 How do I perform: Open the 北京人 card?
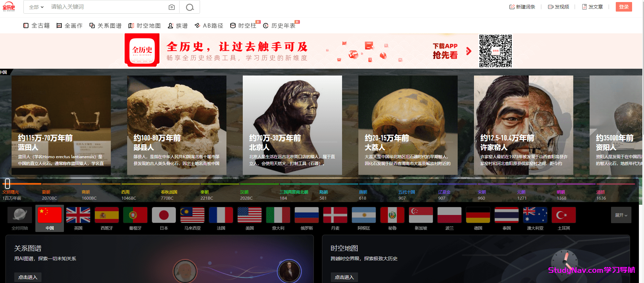292,125
